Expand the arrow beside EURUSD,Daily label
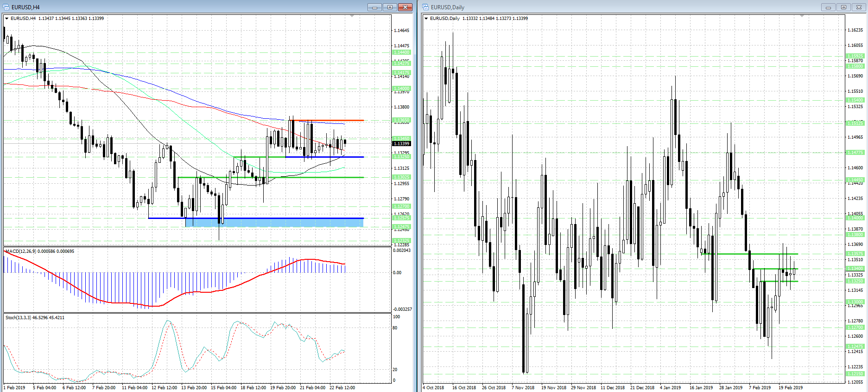Image resolution: width=868 pixels, height=392 pixels. (x=426, y=19)
